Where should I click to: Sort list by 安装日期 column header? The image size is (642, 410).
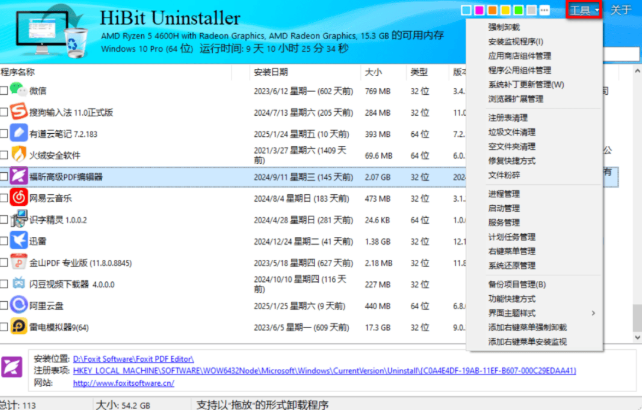(x=271, y=72)
